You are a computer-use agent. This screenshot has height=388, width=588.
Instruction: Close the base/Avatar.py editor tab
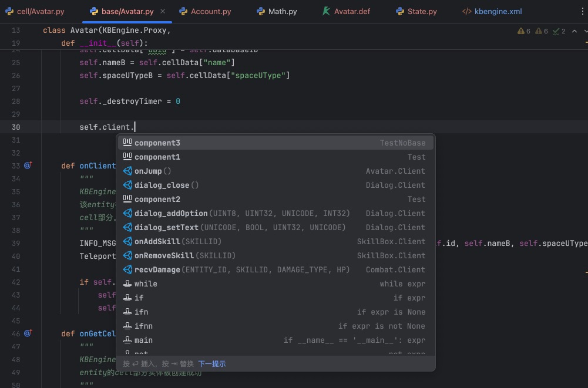[163, 11]
